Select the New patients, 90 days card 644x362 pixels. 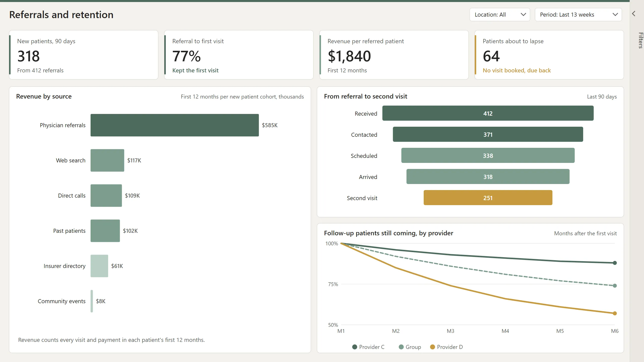click(x=84, y=55)
